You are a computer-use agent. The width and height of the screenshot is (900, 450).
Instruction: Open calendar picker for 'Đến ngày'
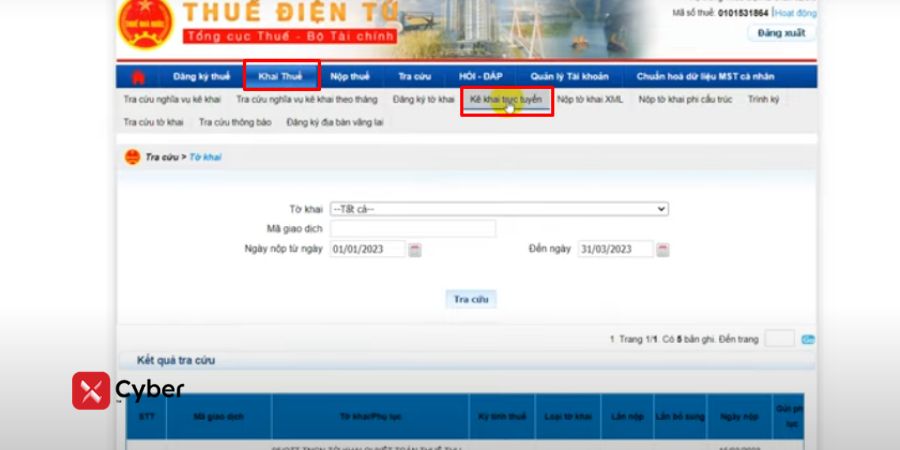click(663, 250)
